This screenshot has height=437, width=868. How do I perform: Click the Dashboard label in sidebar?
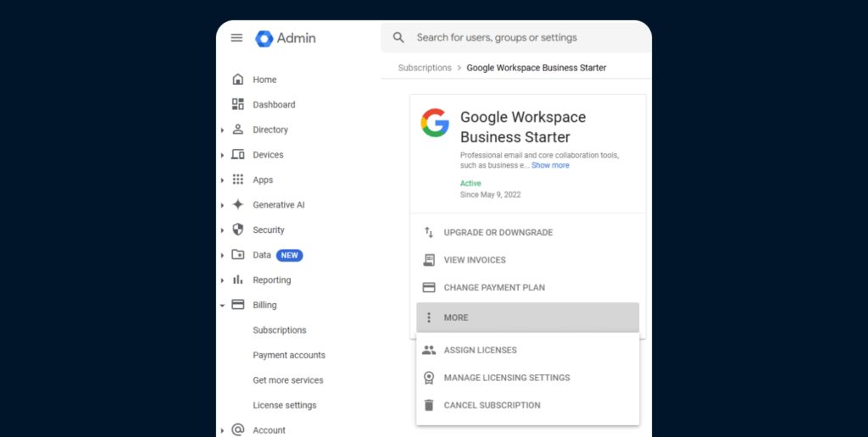[274, 104]
